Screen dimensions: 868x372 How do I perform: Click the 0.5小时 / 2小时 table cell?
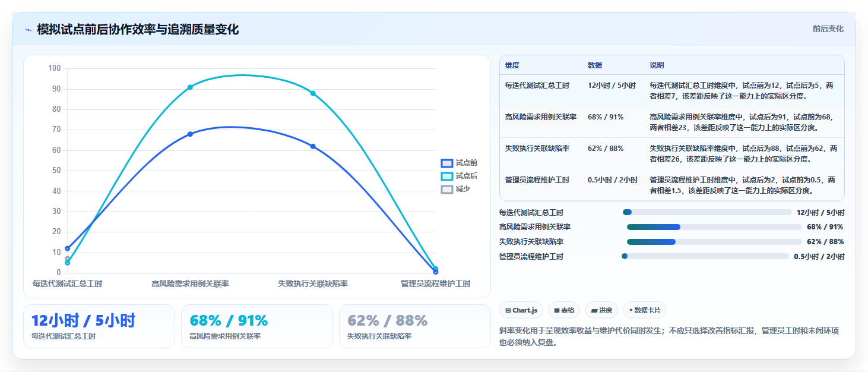[613, 180]
